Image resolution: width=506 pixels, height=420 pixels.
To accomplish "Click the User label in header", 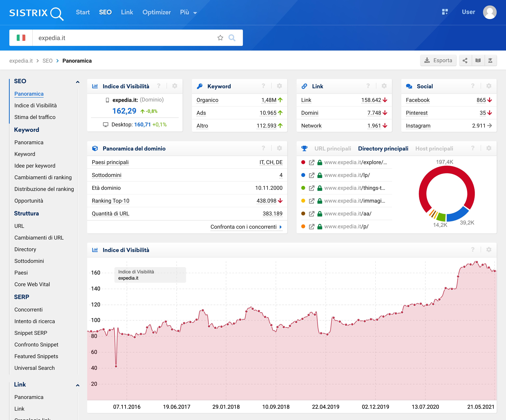I will 468,12.
